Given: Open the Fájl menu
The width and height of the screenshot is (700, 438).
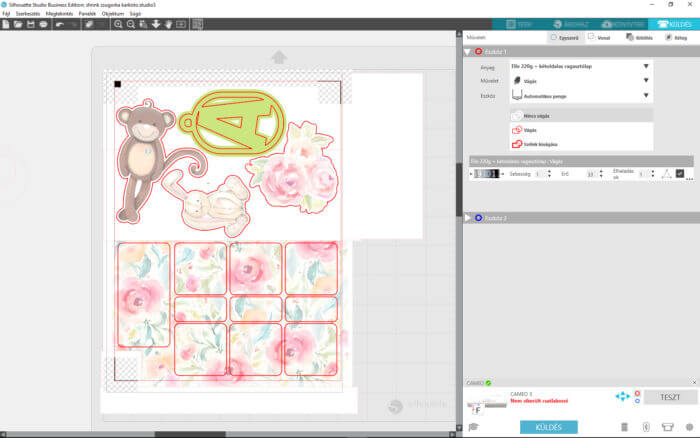Looking at the screenshot, I should (6, 14).
